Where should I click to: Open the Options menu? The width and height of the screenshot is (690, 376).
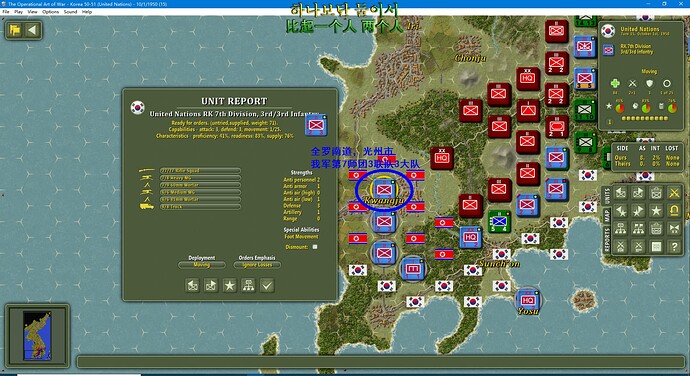pos(51,12)
